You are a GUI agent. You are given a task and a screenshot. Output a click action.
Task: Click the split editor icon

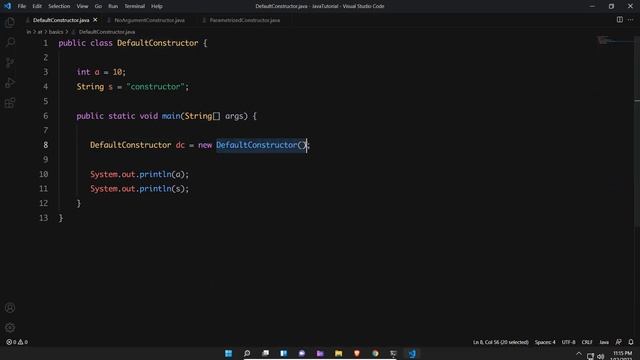(620, 20)
